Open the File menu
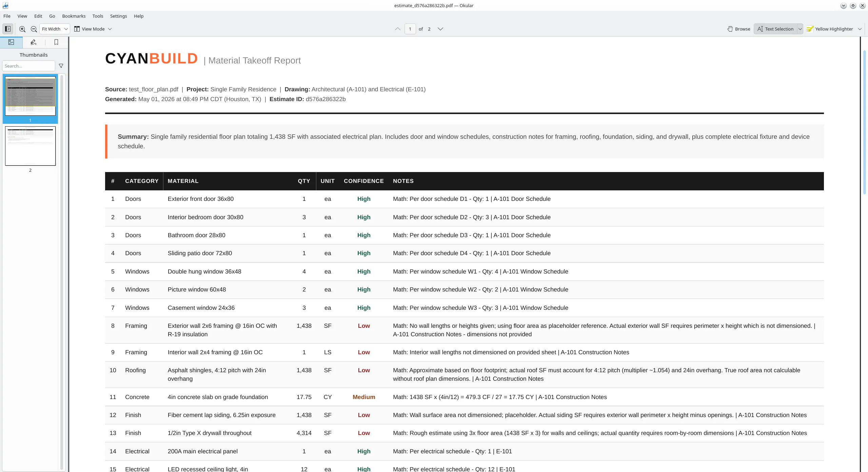The image size is (868, 472). pos(7,16)
